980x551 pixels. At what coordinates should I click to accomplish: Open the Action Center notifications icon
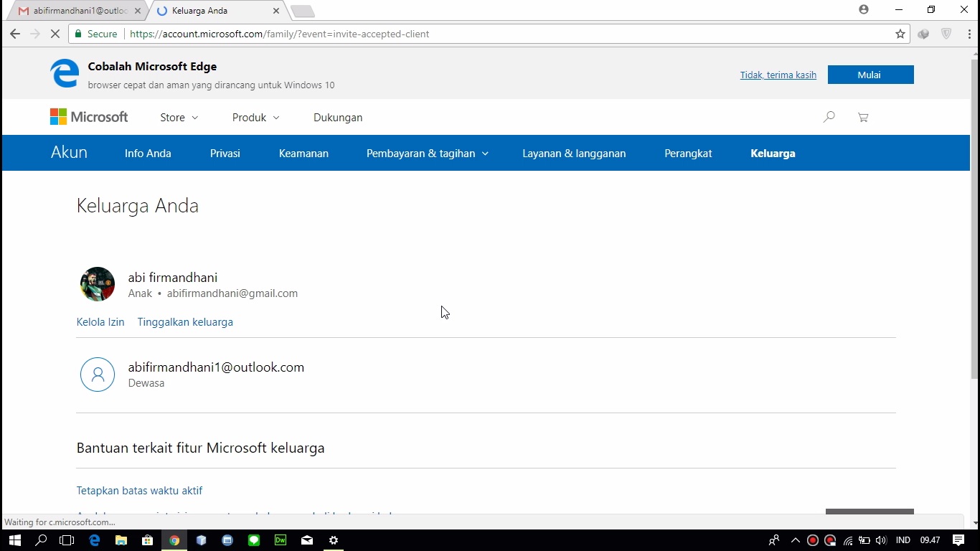click(958, 540)
